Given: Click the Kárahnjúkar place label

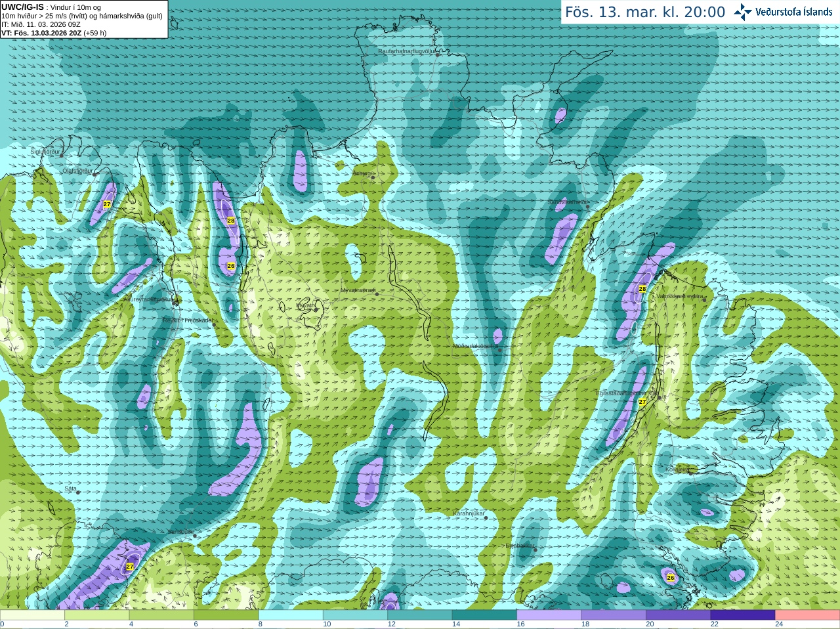Looking at the screenshot, I should pyautogui.click(x=469, y=513).
